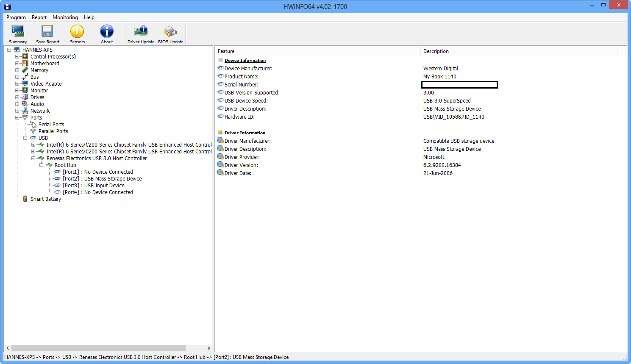Select the Monitor tree icon
This screenshot has width=631, height=364.
(x=25, y=90)
